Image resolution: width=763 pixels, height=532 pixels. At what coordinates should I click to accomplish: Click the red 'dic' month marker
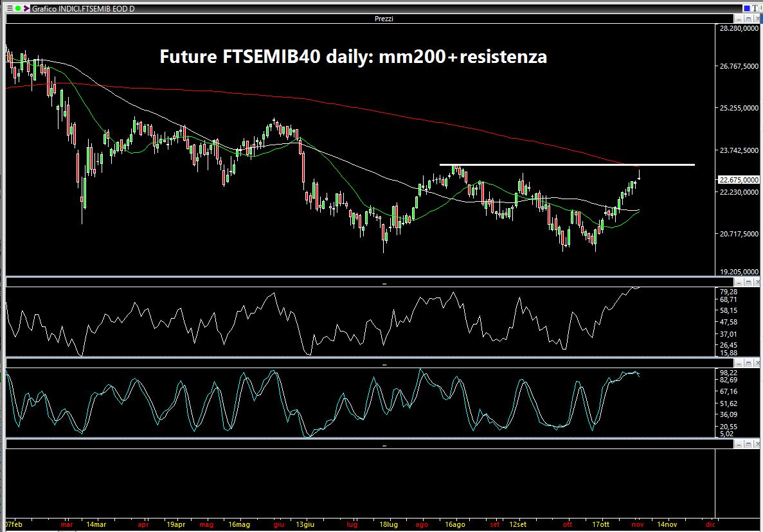(x=710, y=524)
